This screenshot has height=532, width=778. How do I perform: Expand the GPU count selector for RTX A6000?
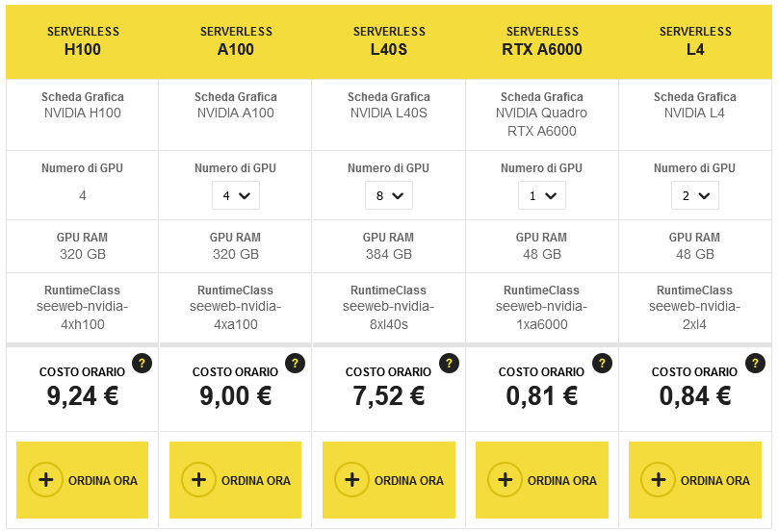tap(541, 195)
